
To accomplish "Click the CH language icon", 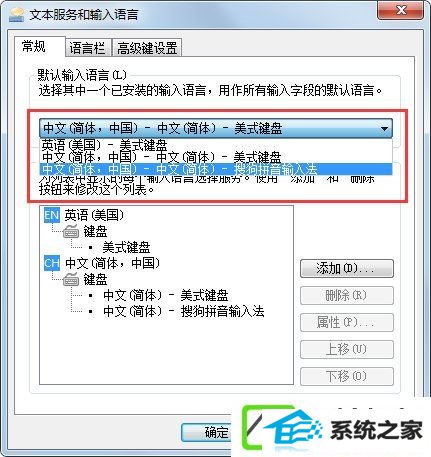I will [52, 263].
